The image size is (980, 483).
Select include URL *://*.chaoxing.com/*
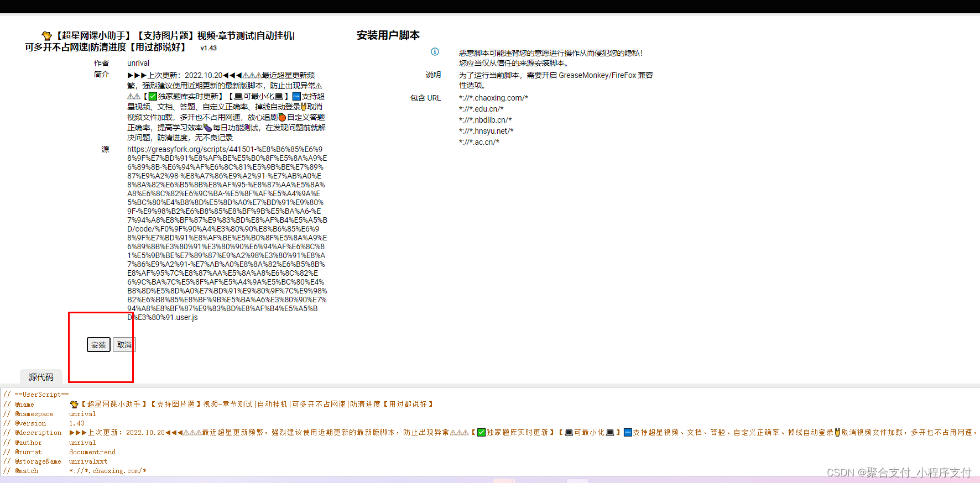tap(493, 98)
